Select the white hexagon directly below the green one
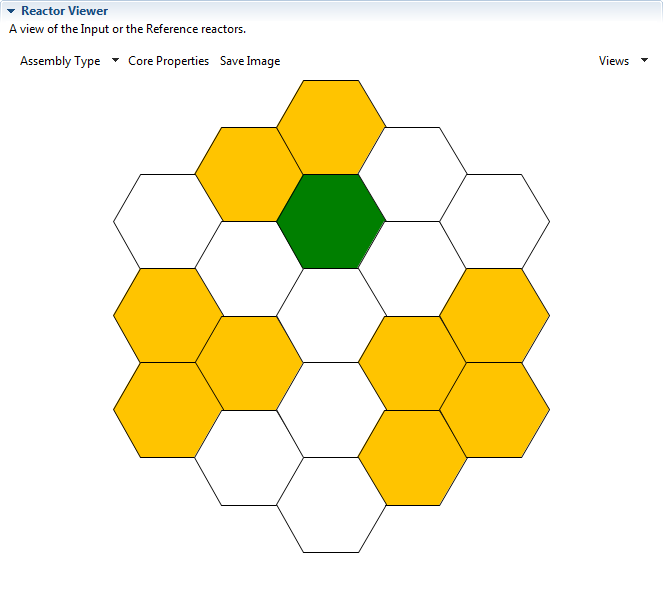This screenshot has height=605, width=663. click(x=331, y=315)
